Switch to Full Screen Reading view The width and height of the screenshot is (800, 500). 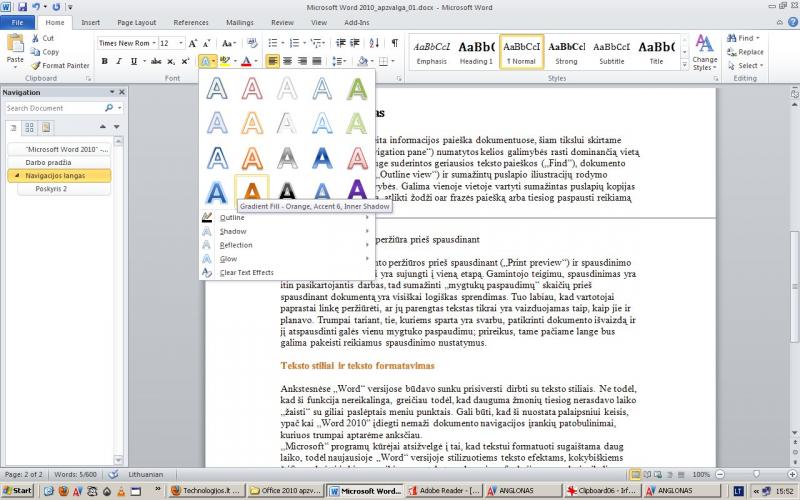click(x=647, y=474)
